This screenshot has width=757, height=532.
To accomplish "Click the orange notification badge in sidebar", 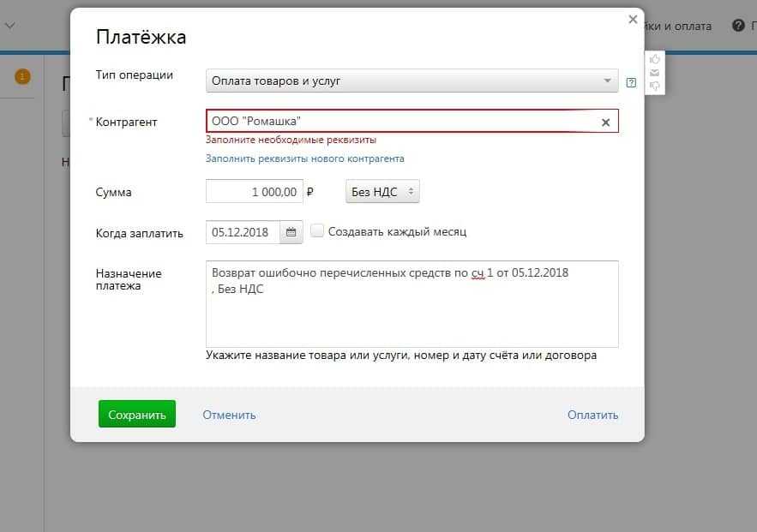I will pos(23,77).
